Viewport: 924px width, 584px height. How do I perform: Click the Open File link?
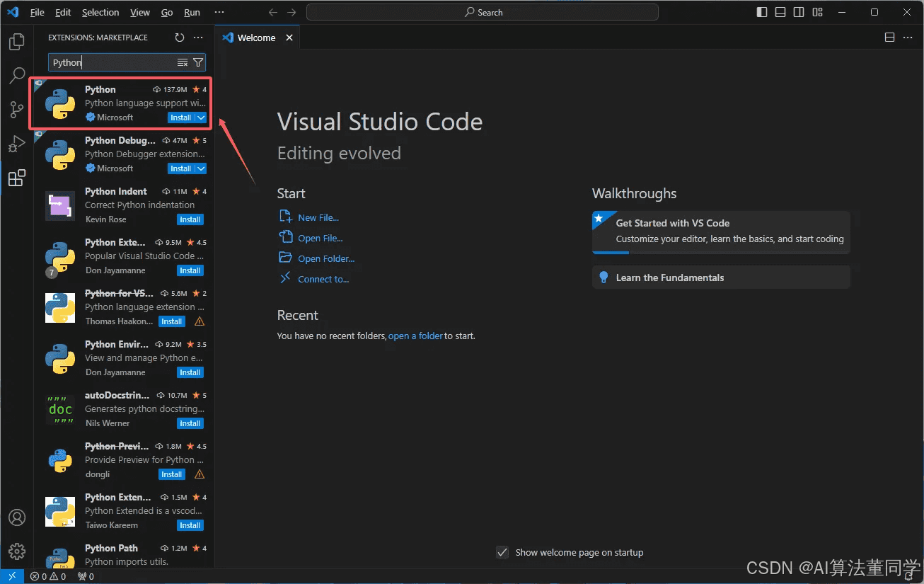[x=320, y=238]
